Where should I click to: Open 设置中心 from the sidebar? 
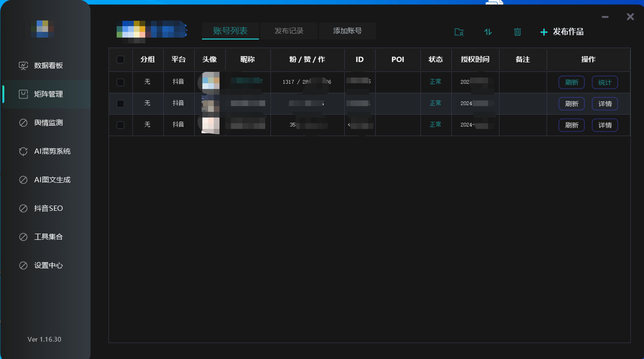[x=48, y=265]
